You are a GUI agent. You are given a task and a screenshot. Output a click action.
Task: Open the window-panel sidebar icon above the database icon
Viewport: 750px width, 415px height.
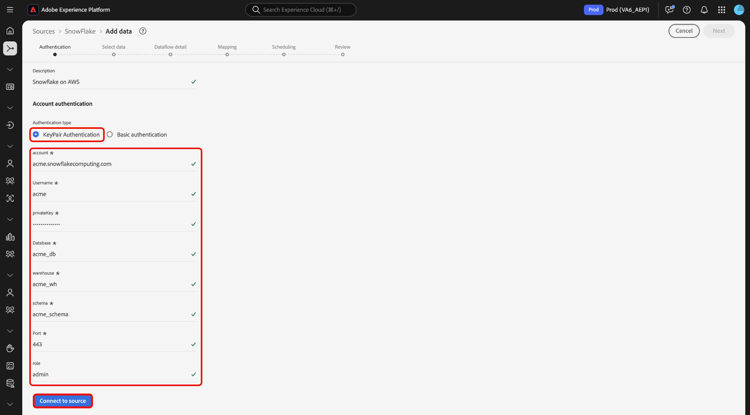click(x=10, y=366)
